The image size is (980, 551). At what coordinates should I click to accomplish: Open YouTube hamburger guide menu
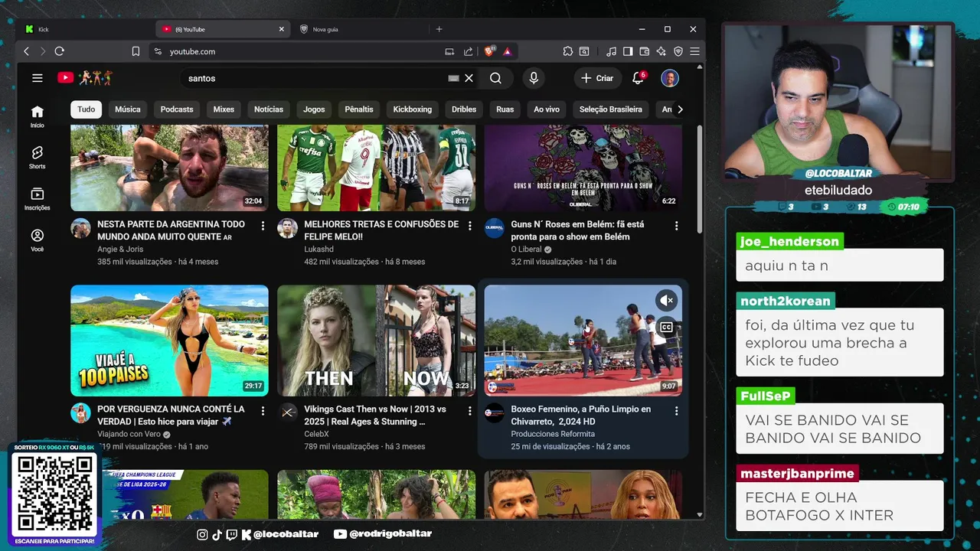pos(37,78)
